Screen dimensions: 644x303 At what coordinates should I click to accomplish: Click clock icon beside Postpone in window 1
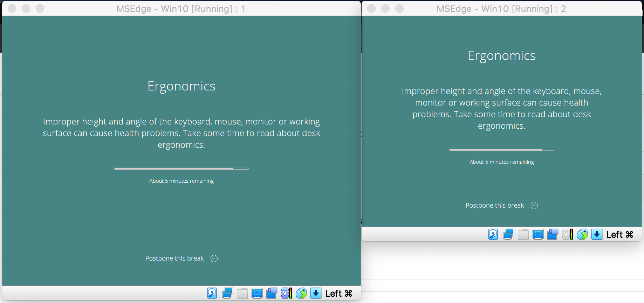pos(214,258)
